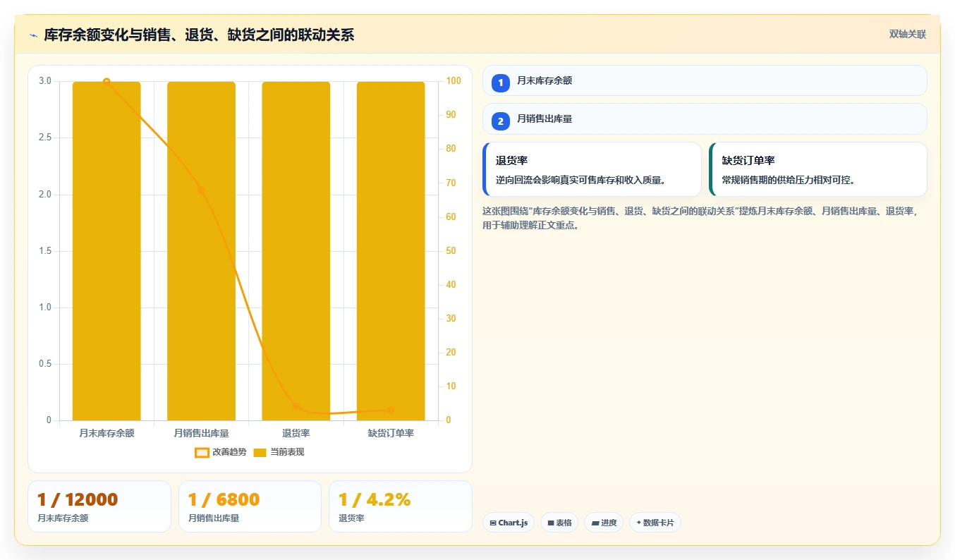The width and height of the screenshot is (955, 560).
Task: Select the 月销售出库量 list row
Action: coord(705,119)
